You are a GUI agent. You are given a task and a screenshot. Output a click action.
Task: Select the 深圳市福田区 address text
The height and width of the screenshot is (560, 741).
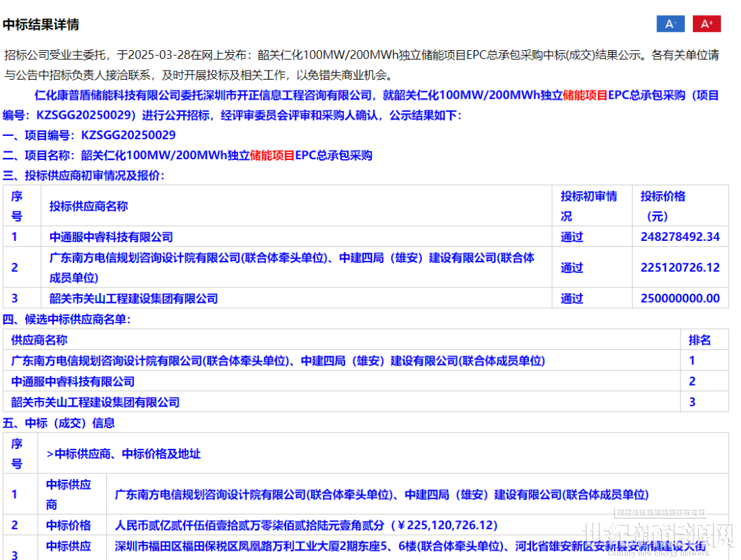pos(410,546)
